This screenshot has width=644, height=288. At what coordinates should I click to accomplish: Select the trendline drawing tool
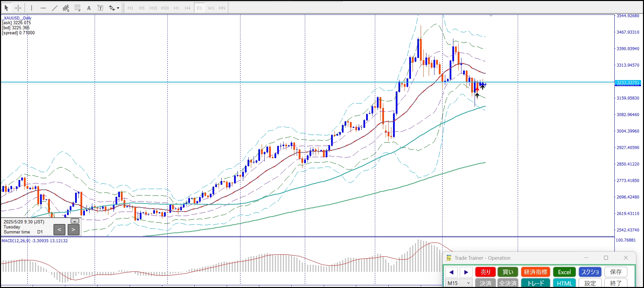pos(55,8)
